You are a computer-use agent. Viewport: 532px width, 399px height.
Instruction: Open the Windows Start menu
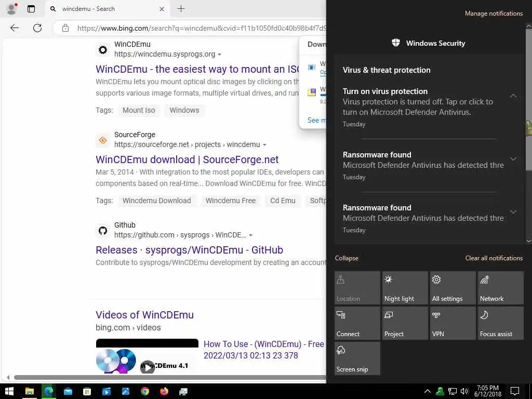9,392
